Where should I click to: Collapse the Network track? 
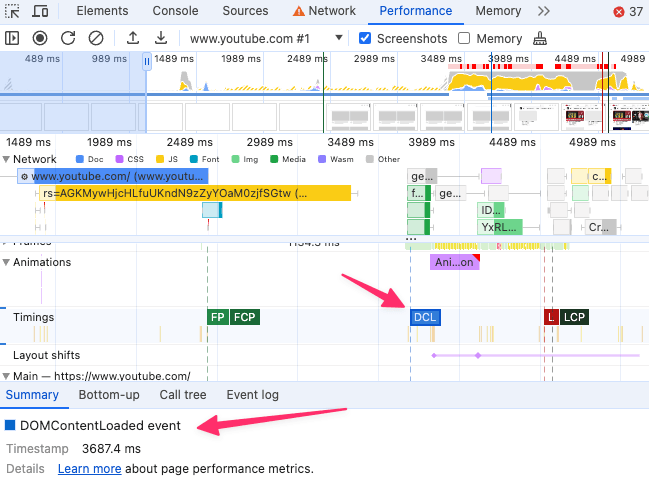coord(7,159)
